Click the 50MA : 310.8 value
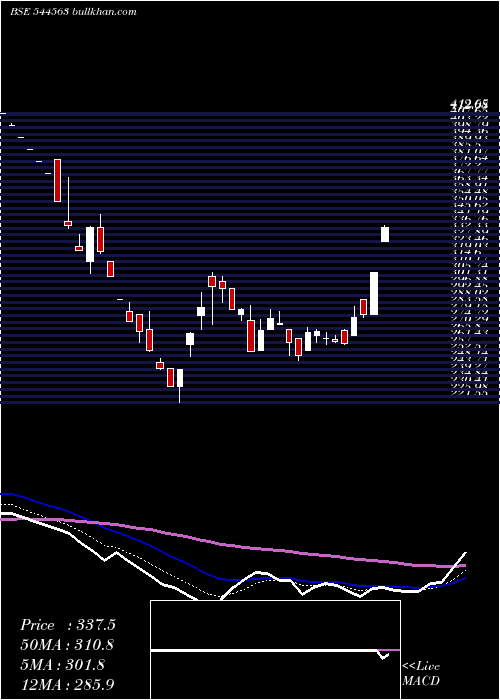Screen dimensions: 500x700 pyautogui.click(x=67, y=645)
